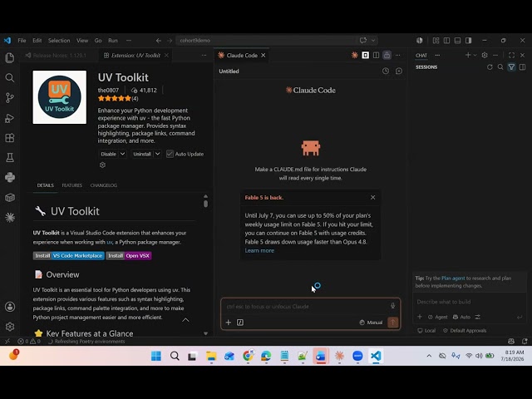Screen dimensions: 532x399
Task: Open the Accounts menu in activity bar
Action: pyautogui.click(x=10, y=307)
